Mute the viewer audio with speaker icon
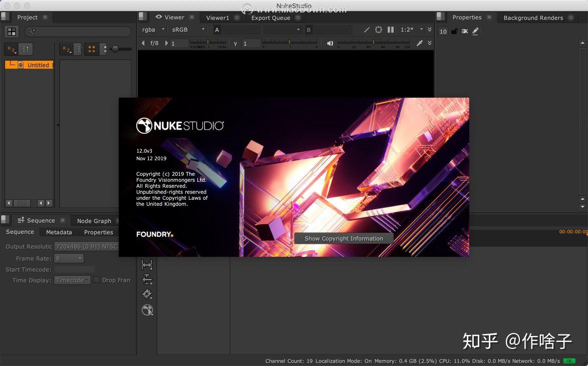 [x=330, y=43]
